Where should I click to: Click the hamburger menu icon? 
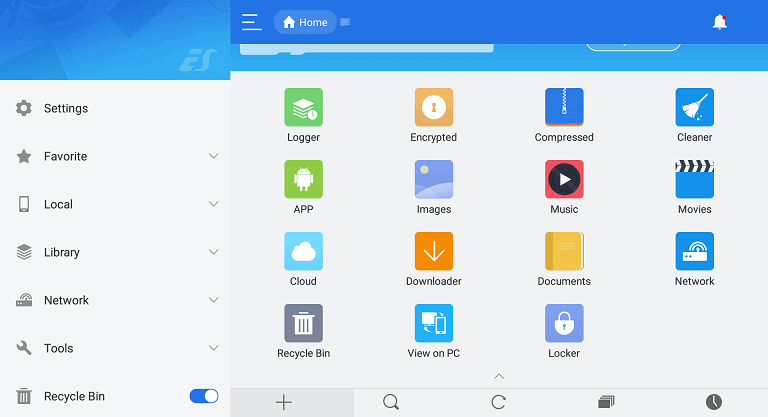251,22
